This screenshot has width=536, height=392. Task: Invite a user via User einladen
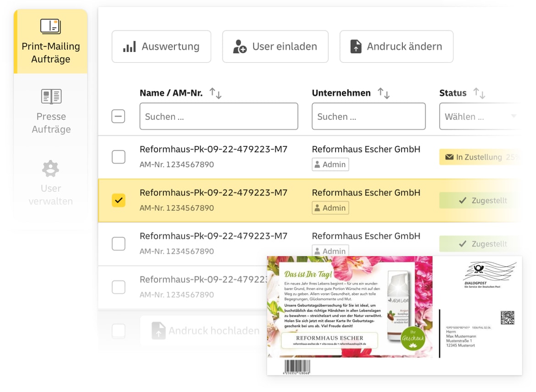275,46
